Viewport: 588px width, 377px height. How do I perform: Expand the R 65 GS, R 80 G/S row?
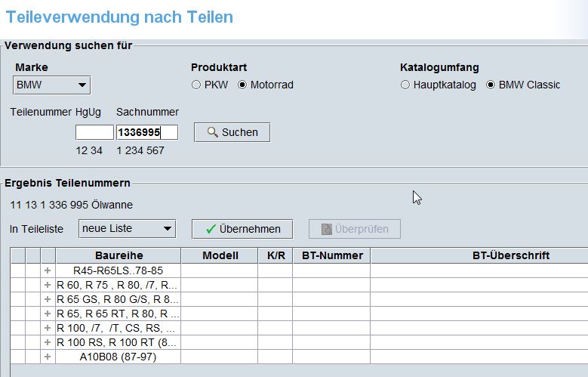[x=48, y=299]
